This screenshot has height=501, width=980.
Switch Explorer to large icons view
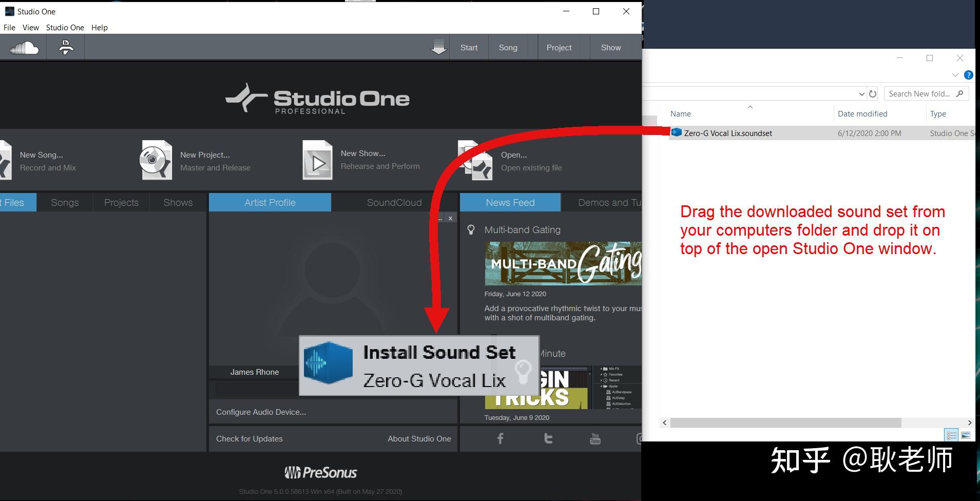(x=966, y=435)
